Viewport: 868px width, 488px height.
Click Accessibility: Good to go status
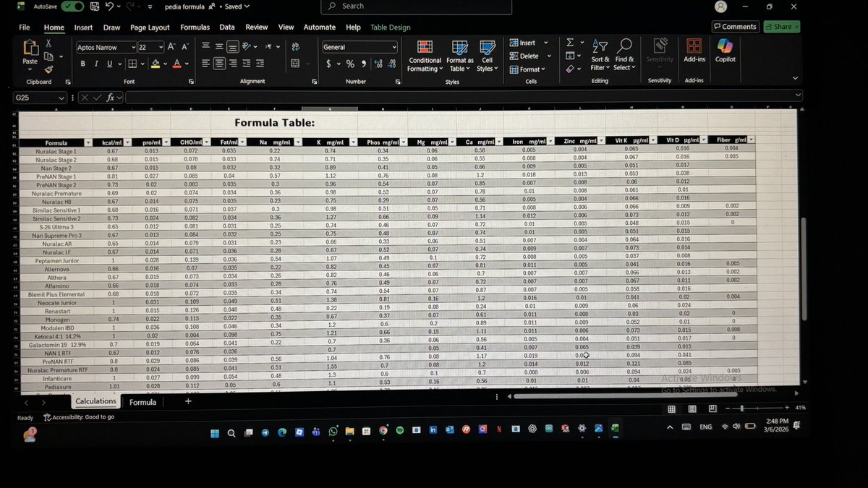click(79, 417)
